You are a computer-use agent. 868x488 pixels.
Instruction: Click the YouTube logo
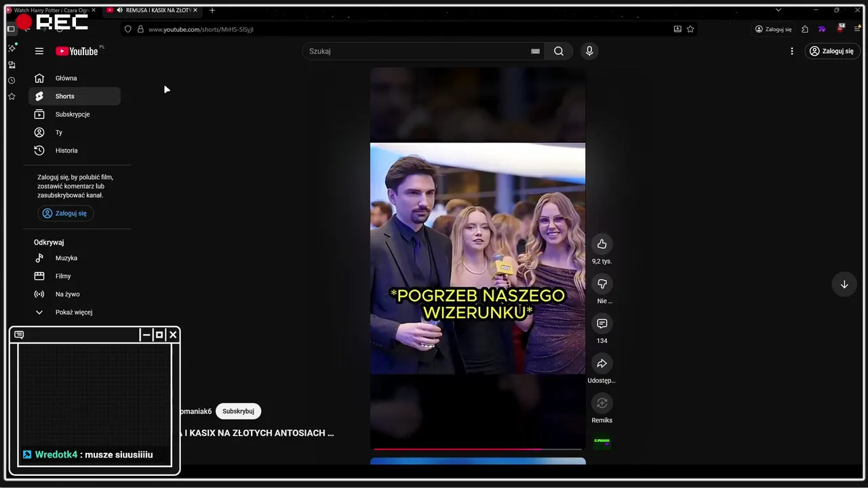(77, 51)
